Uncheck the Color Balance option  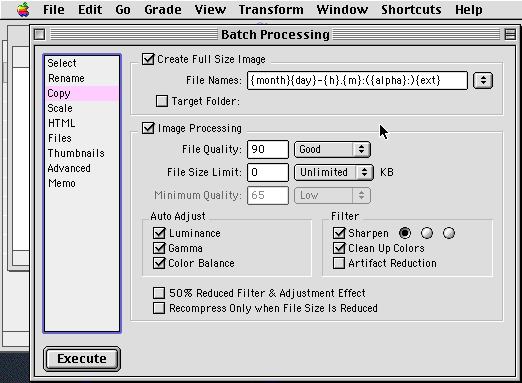(159, 263)
